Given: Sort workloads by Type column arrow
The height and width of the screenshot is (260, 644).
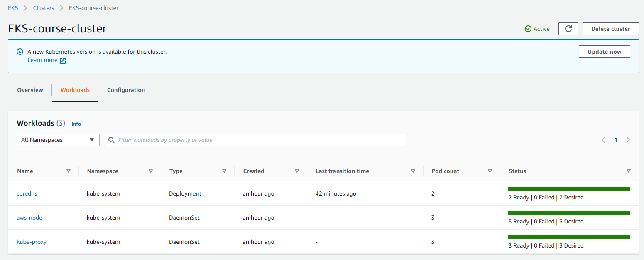Looking at the screenshot, I should pyautogui.click(x=224, y=171).
